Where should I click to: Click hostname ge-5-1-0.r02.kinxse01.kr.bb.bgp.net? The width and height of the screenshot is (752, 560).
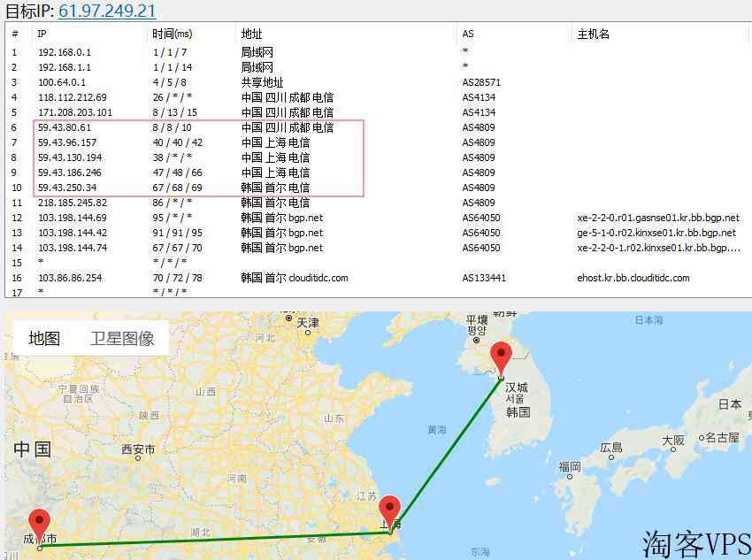click(x=656, y=233)
